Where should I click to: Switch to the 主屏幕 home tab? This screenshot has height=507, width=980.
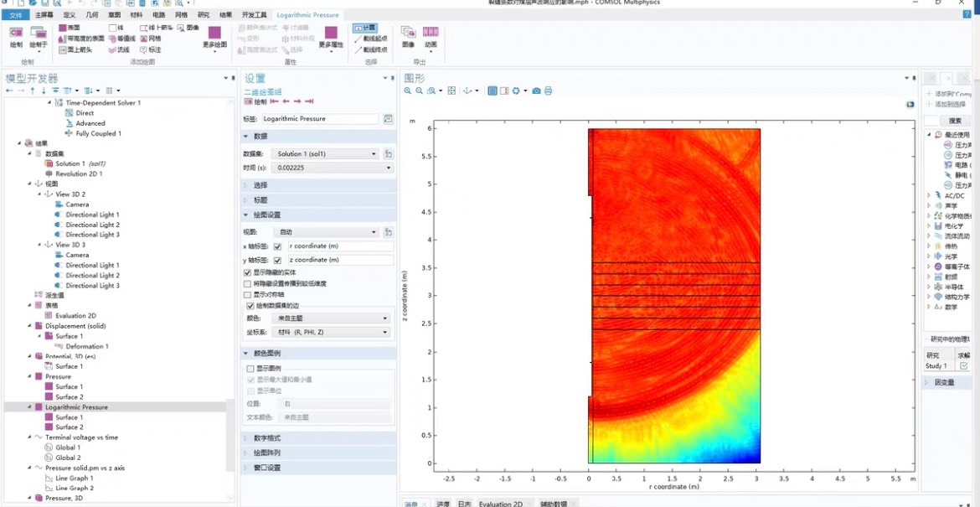coord(44,15)
